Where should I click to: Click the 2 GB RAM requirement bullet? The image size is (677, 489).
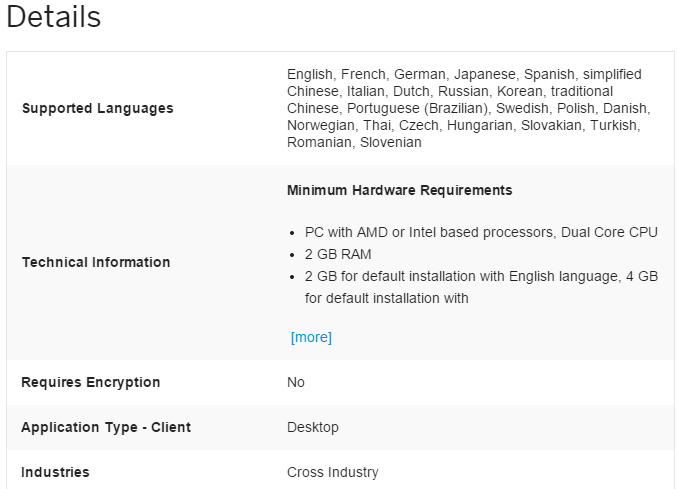338,254
